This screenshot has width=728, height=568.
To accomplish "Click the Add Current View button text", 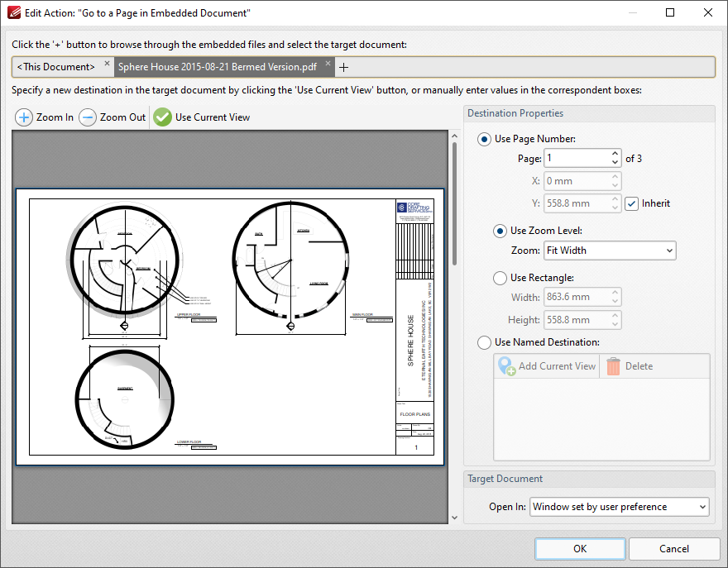I will click(557, 366).
